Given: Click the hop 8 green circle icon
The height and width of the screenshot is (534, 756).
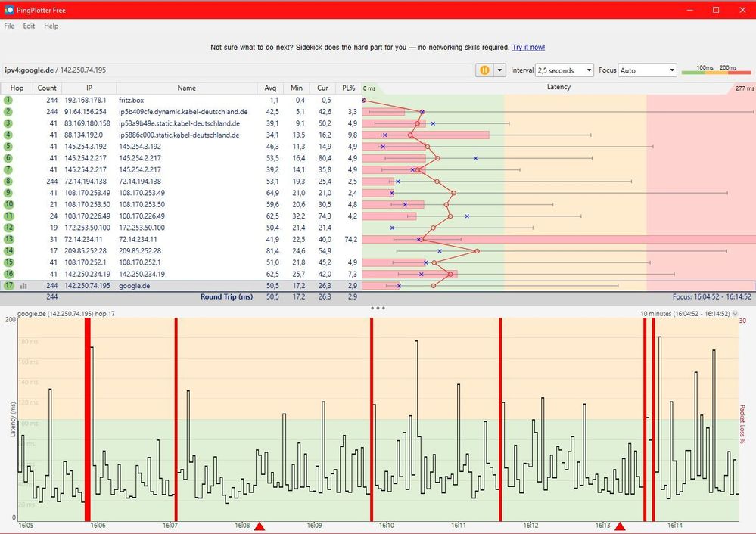Looking at the screenshot, I should (8, 182).
